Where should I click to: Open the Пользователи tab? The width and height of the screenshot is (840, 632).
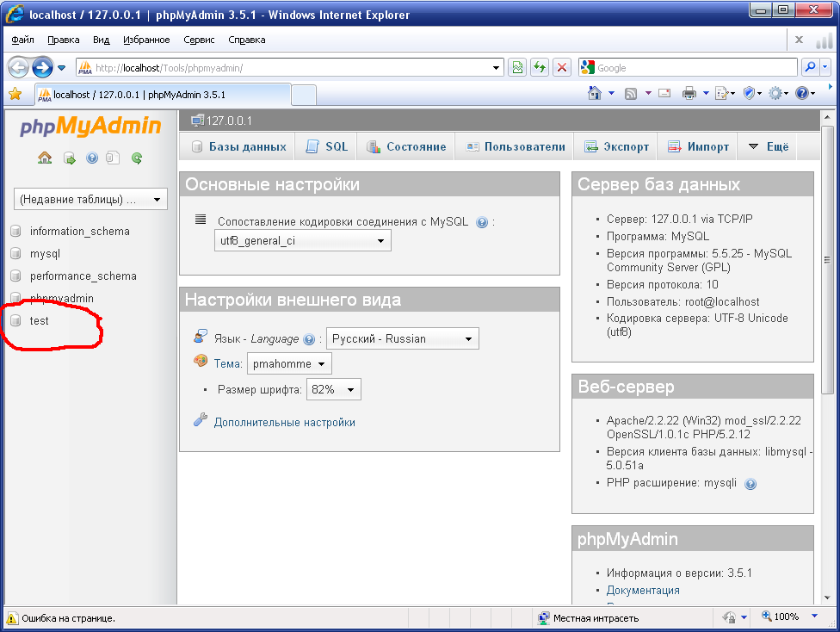[x=515, y=147]
